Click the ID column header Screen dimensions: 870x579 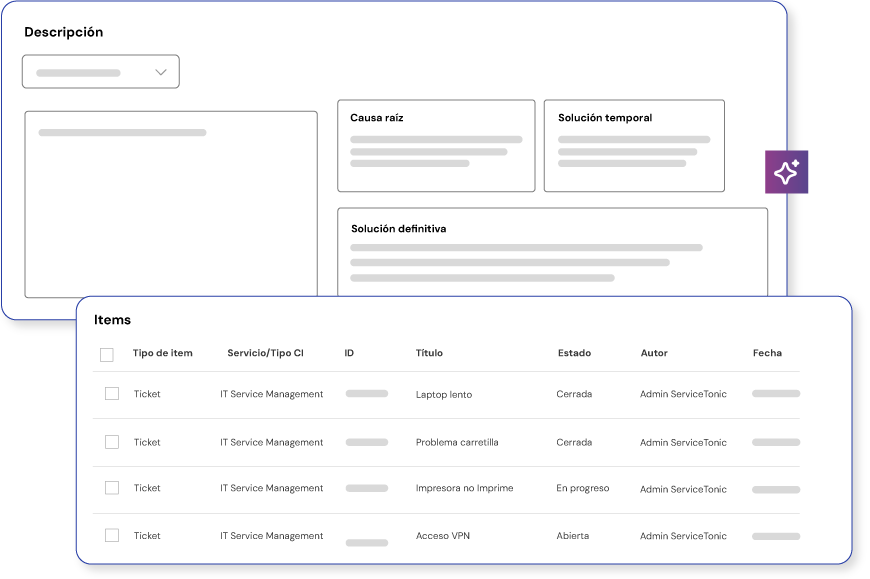(x=349, y=353)
